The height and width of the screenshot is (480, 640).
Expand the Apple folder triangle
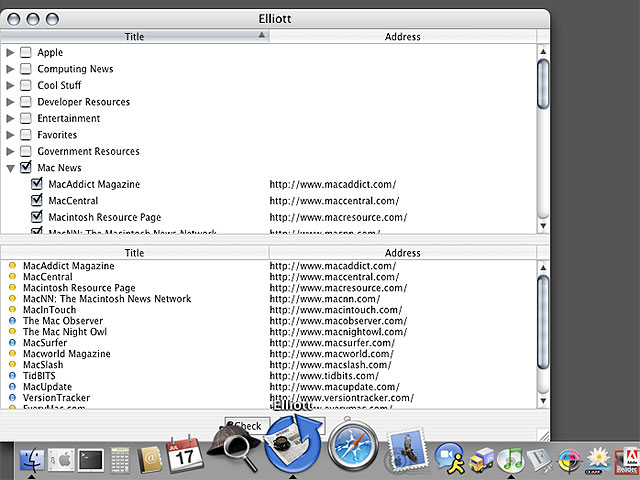pyautogui.click(x=10, y=53)
